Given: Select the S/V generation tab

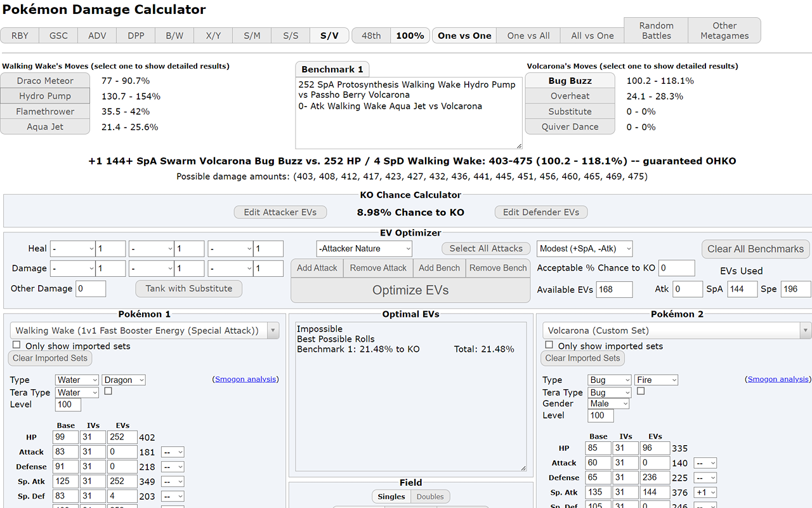Looking at the screenshot, I should 329,36.
